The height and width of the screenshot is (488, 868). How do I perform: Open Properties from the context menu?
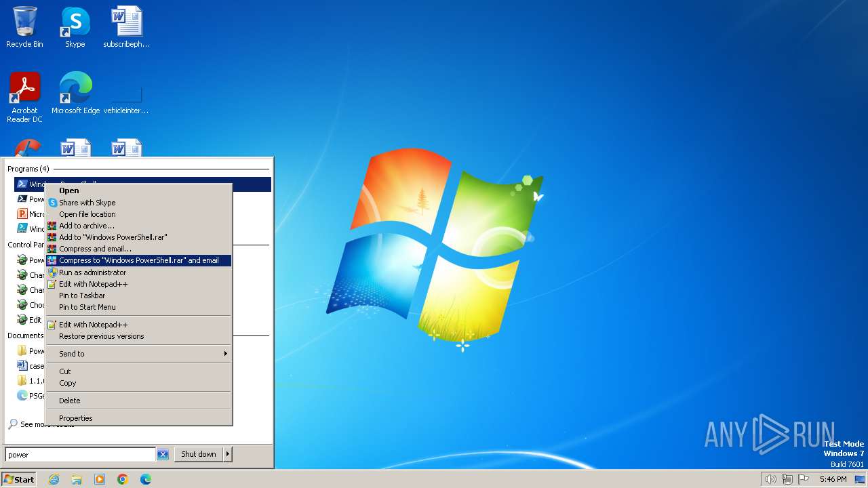pyautogui.click(x=138, y=418)
